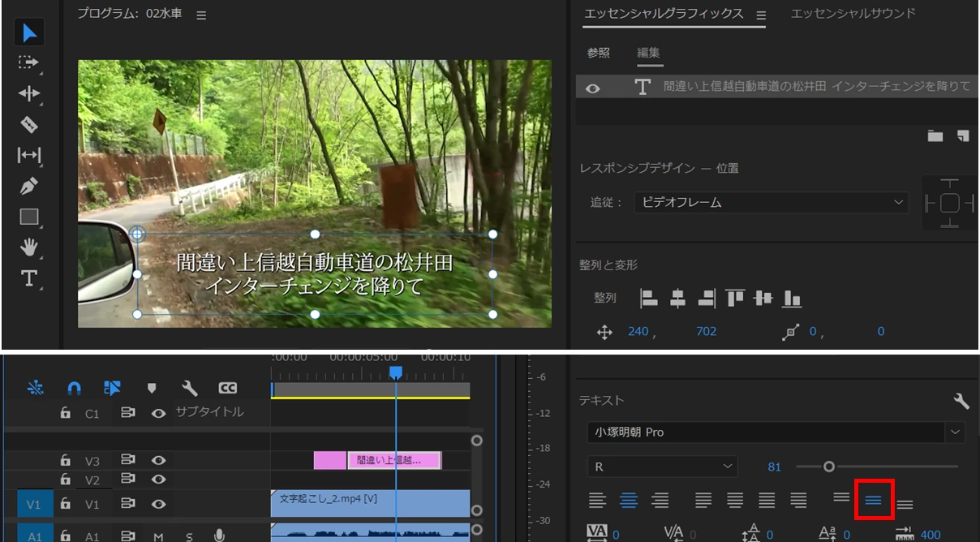
Task: Select the Hand tool
Action: (x=29, y=247)
